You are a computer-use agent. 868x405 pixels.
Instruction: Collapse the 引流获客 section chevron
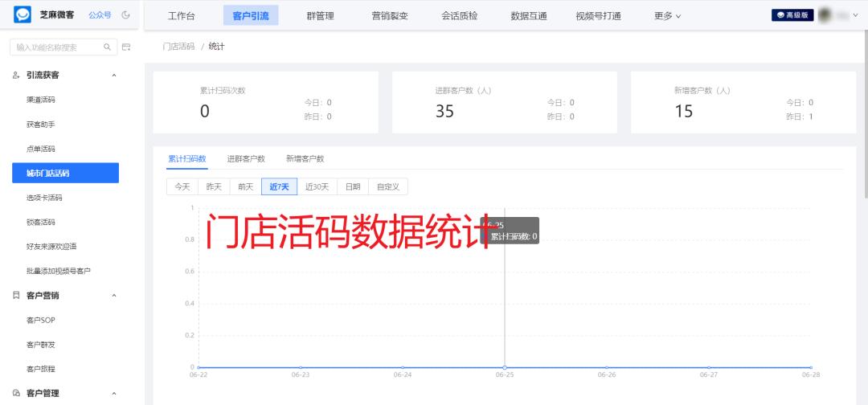coord(114,76)
